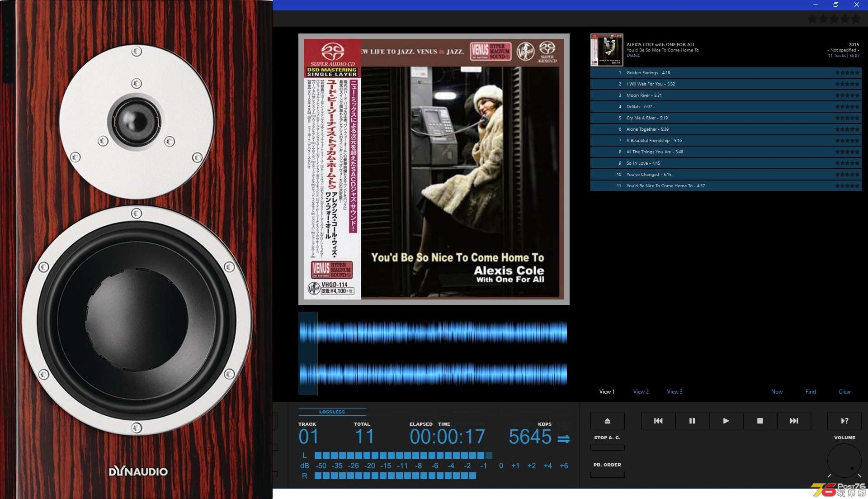Viewport: 868px width, 499px height.
Task: Rate track 11 using its stars
Action: 847,185
